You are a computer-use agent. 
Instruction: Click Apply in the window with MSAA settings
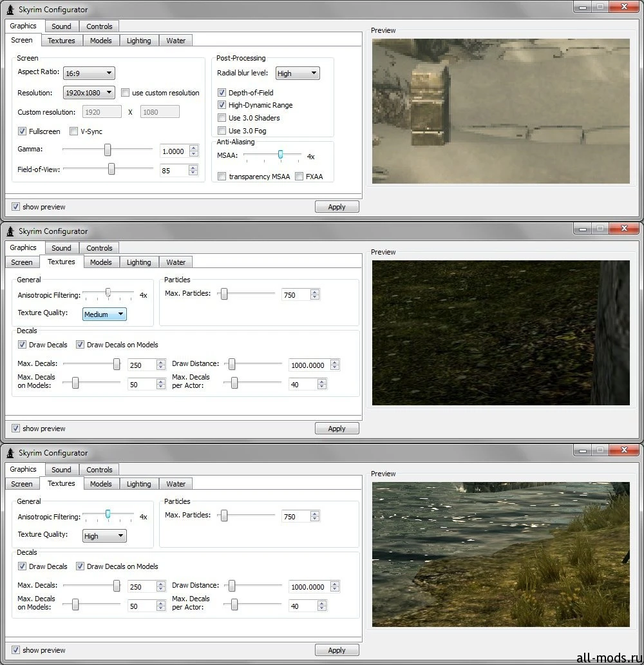pyautogui.click(x=337, y=207)
